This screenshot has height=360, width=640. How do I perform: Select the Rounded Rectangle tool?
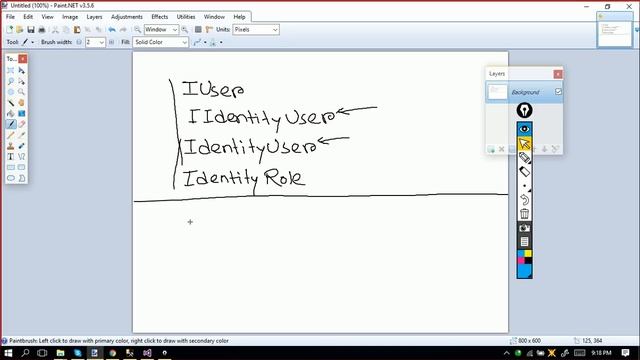[x=21, y=167]
